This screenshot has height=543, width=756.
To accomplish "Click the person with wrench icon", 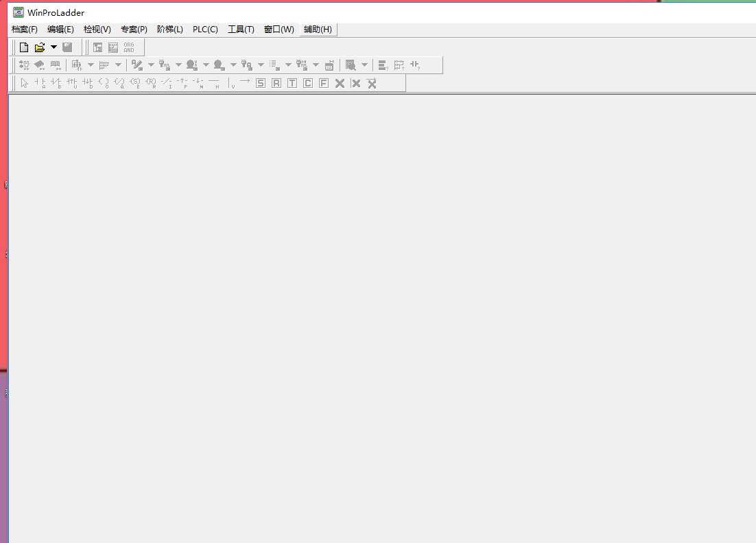I will pos(192,65).
